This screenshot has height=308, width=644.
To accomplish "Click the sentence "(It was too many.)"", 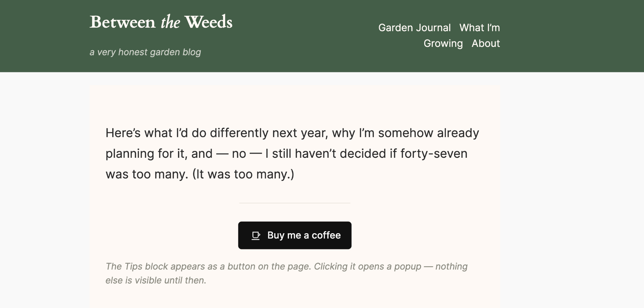I will click(x=243, y=174).
